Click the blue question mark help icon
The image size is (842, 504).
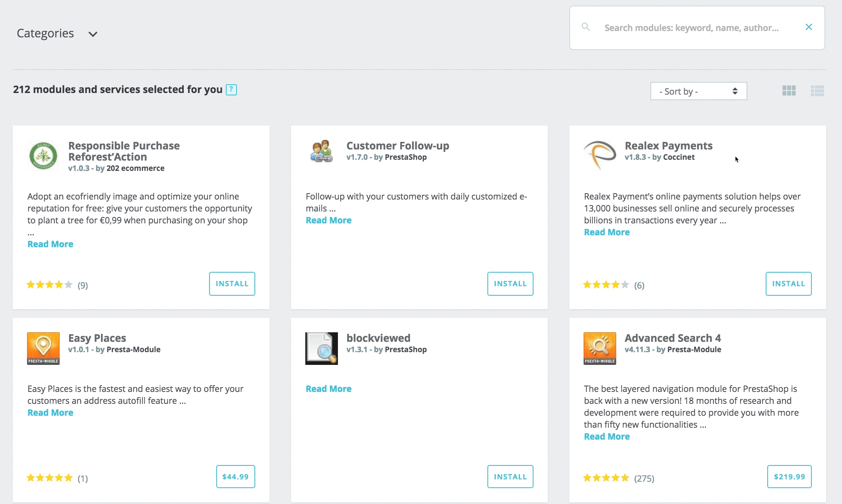pos(231,90)
